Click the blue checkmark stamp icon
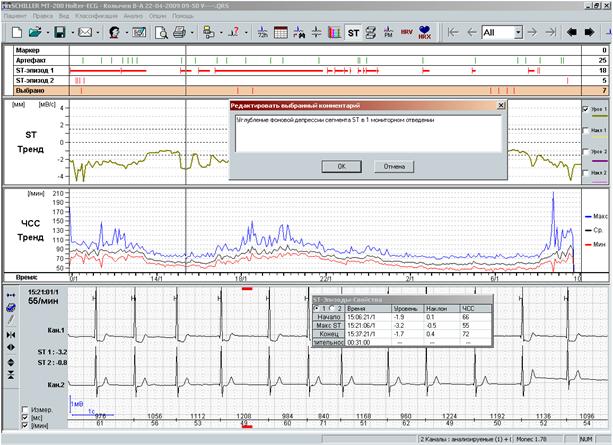The height and width of the screenshot is (445, 613). 11,308
